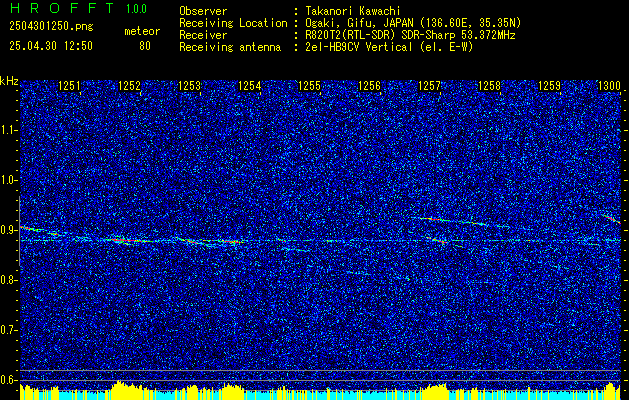The height and width of the screenshot is (400, 629).
Task: Click the kHz axis unit label
Action: coord(9,81)
